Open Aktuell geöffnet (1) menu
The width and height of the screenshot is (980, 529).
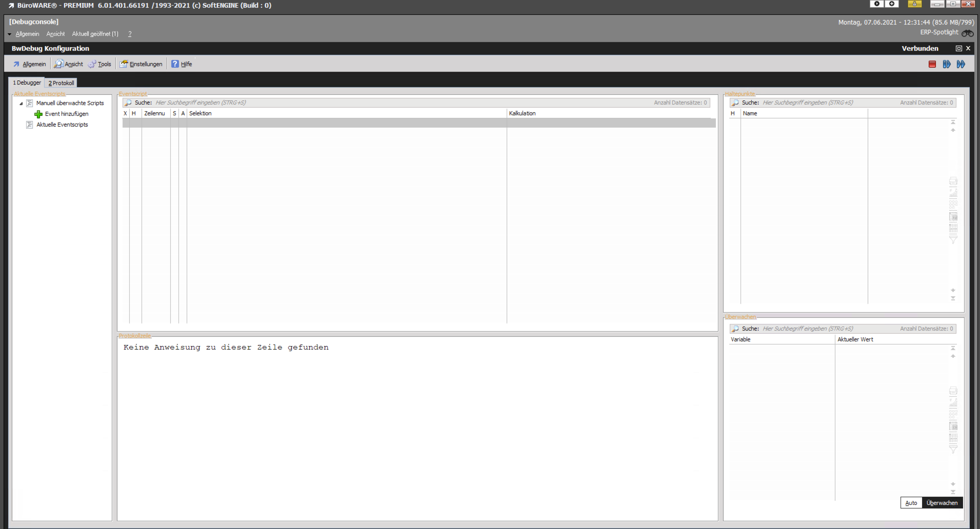95,34
